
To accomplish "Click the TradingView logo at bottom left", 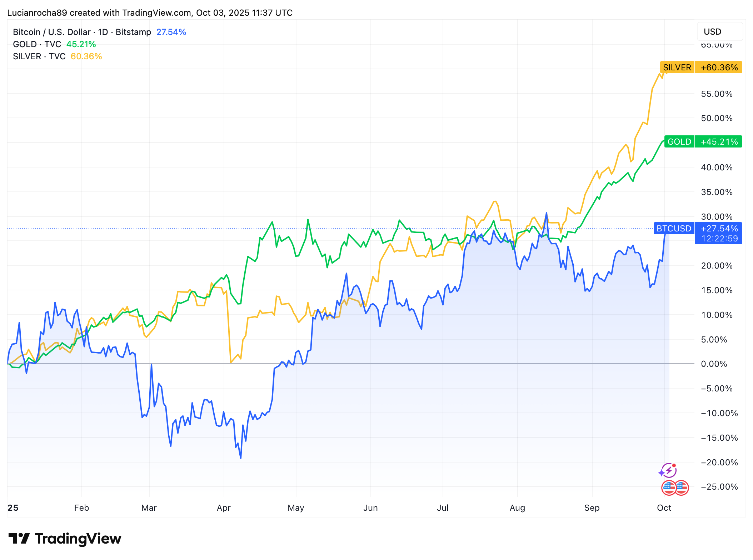I will [x=65, y=539].
